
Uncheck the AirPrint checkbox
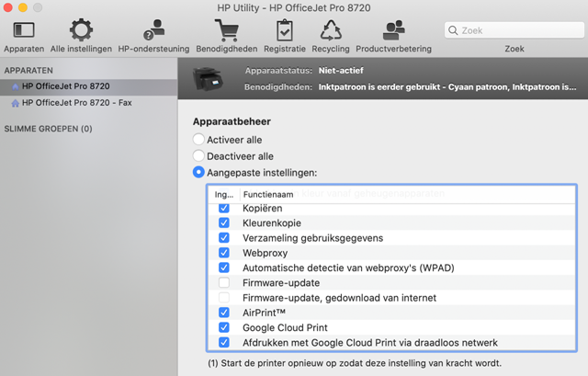224,313
